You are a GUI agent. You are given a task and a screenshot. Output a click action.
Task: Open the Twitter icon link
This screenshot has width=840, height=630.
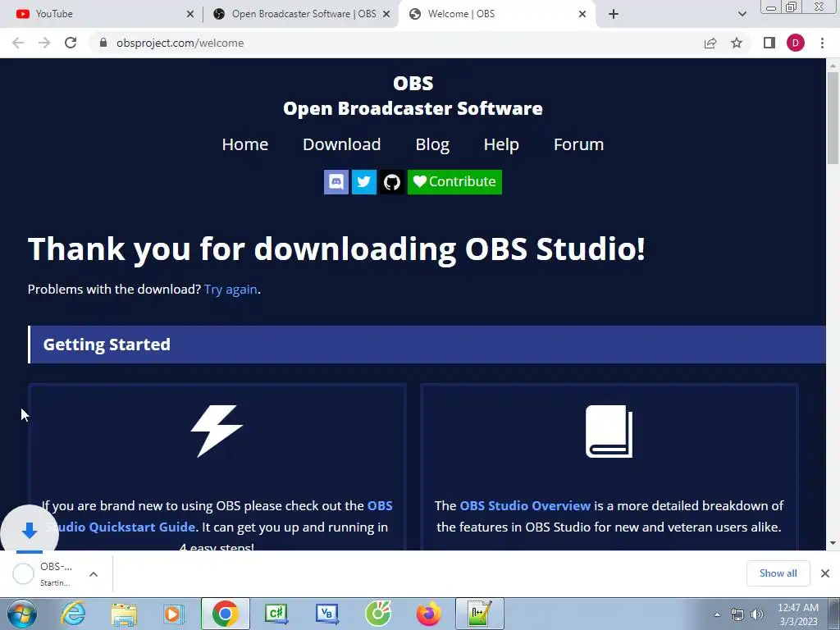[x=363, y=182]
